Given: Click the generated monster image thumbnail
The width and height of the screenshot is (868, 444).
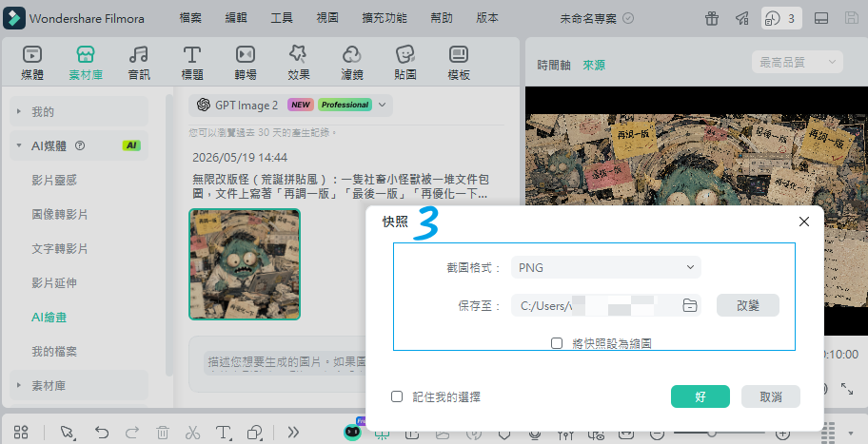Looking at the screenshot, I should tap(245, 264).
